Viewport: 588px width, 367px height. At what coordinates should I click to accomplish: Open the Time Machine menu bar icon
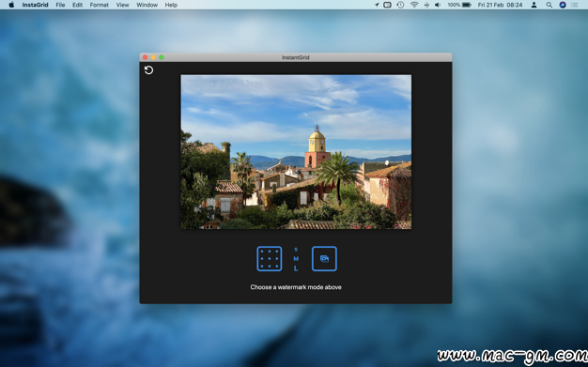400,5
